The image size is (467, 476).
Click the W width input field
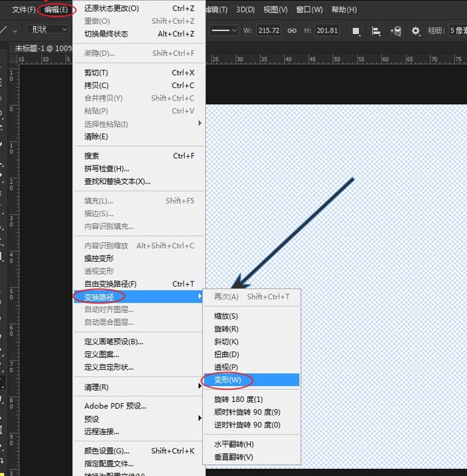[x=269, y=31]
